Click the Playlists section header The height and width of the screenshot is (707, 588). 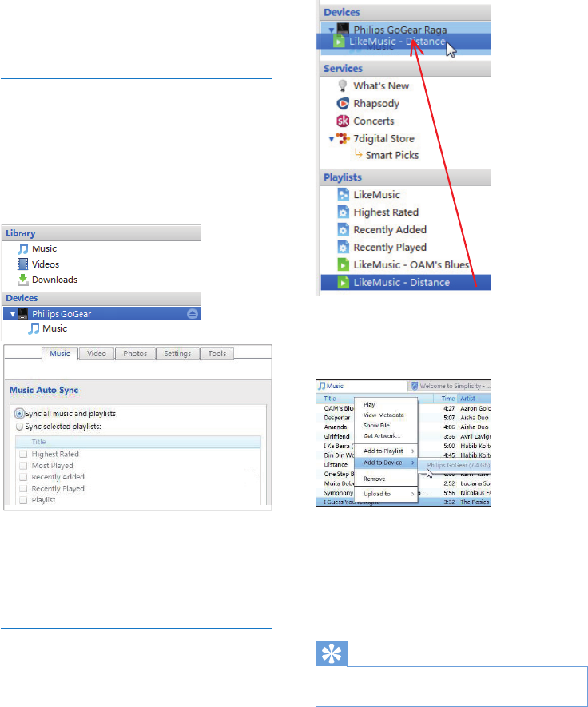click(x=405, y=177)
